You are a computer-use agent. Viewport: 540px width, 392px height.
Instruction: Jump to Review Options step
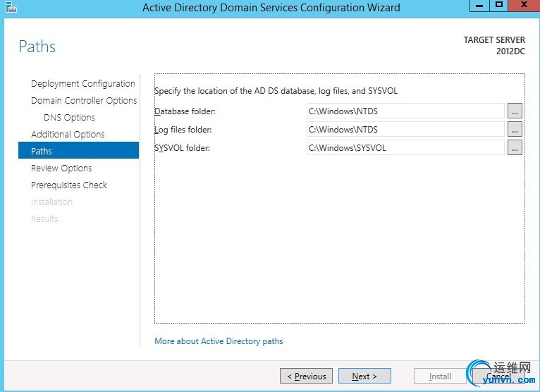[61, 168]
